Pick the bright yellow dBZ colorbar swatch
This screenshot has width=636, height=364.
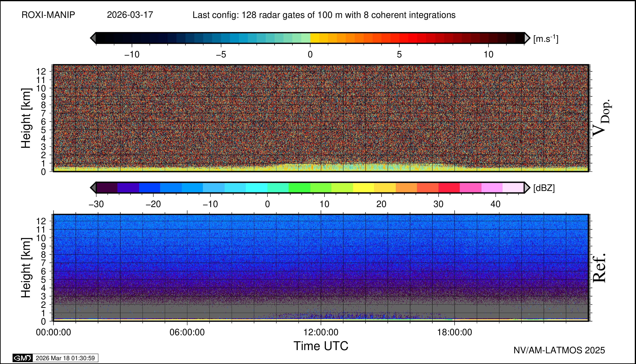[364, 188]
